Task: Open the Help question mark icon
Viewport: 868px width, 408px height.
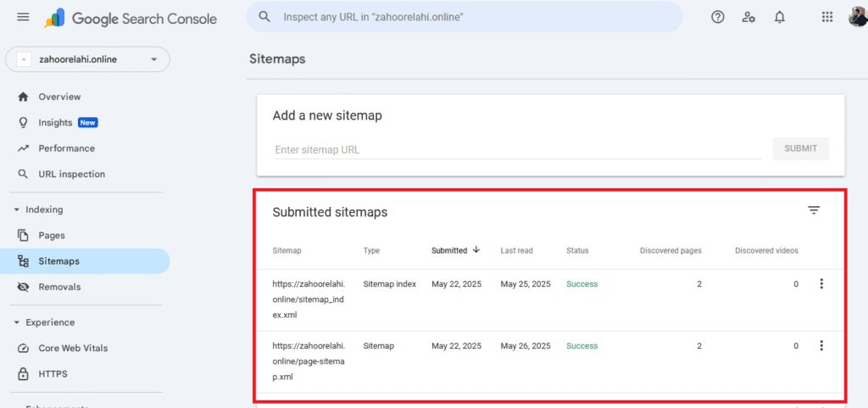Action: pyautogui.click(x=717, y=17)
